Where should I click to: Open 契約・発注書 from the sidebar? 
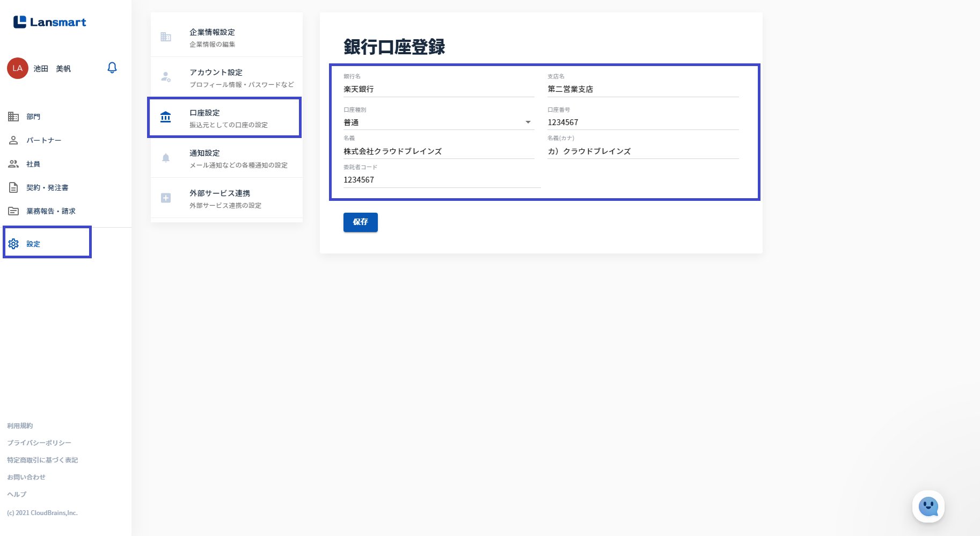coord(47,187)
